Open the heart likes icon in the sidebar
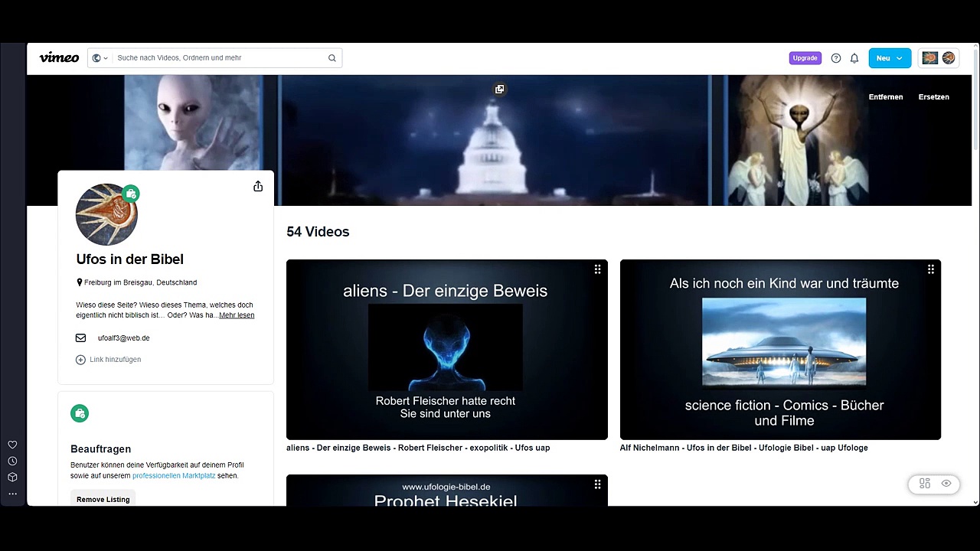 (12, 445)
